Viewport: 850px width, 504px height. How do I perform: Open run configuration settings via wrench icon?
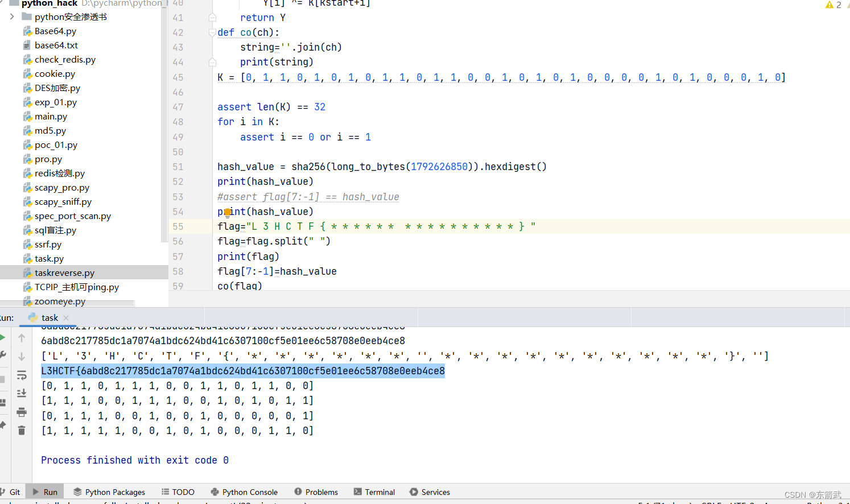[x=3, y=354]
